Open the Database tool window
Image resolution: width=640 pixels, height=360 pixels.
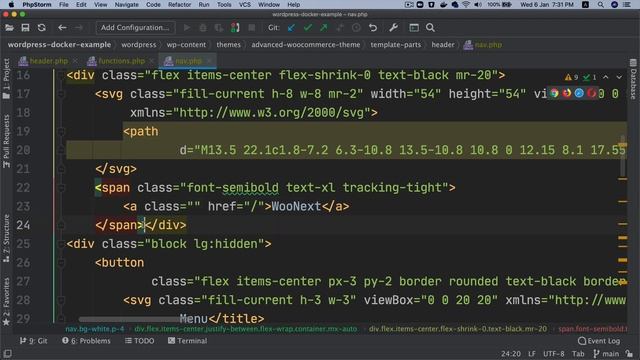(x=633, y=79)
